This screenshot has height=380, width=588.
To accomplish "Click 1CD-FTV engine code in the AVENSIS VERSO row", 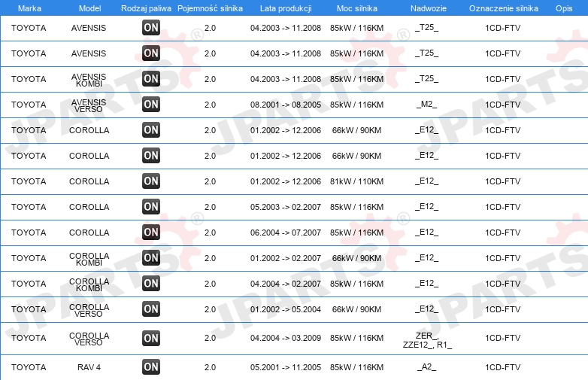I will pos(503,105).
